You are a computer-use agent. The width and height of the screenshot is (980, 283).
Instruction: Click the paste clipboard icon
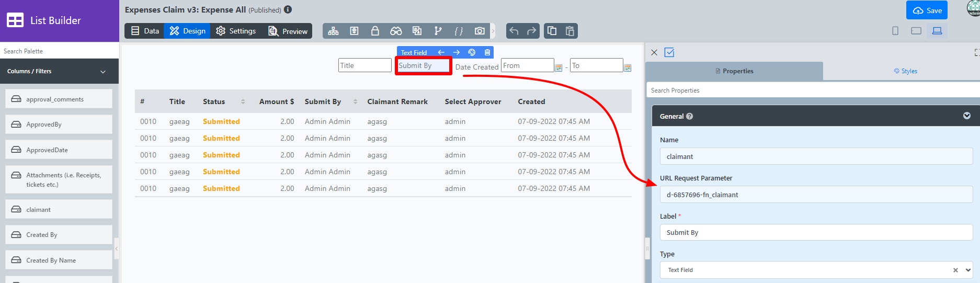[570, 31]
